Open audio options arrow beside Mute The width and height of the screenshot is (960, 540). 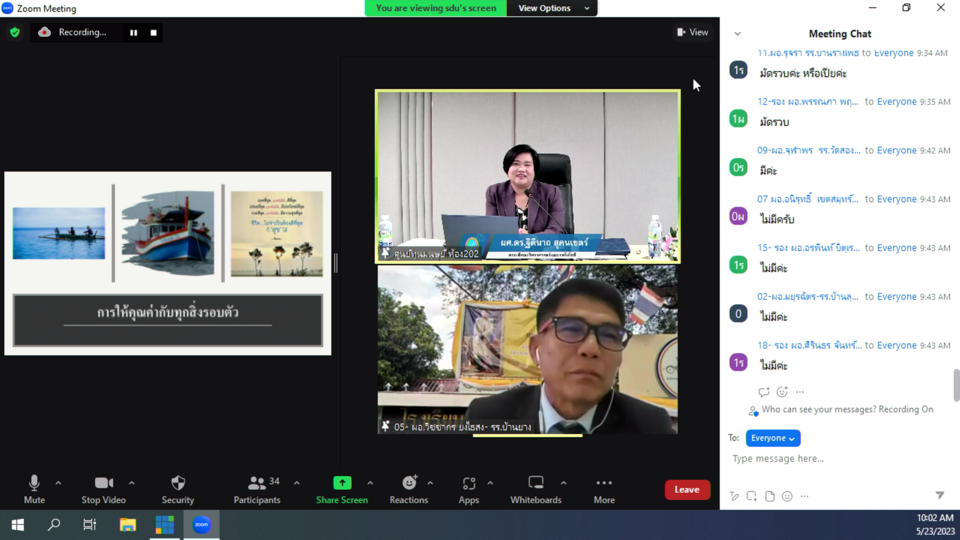(58, 483)
